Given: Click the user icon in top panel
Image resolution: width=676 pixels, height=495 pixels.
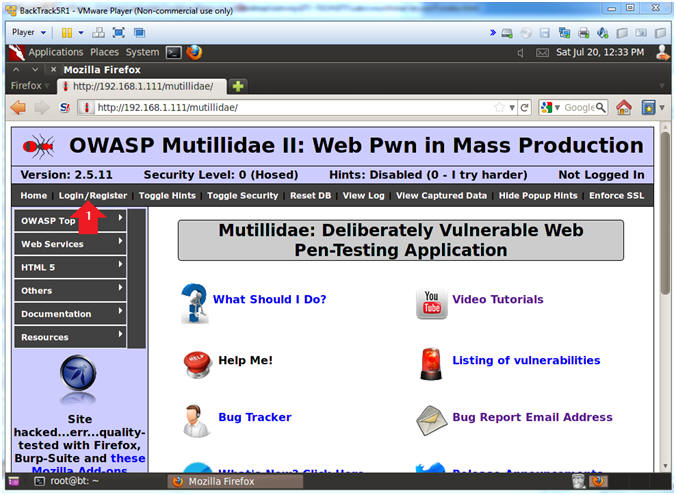Looking at the screenshot, I should (661, 52).
